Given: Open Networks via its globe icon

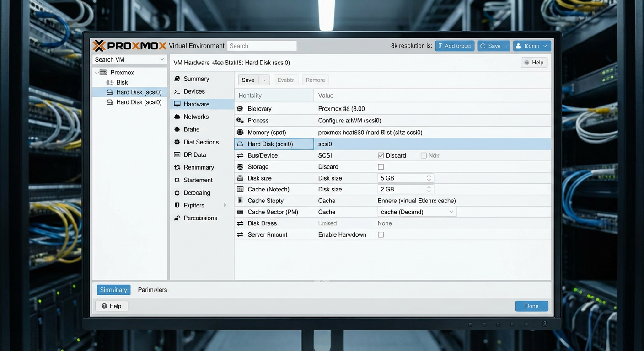Looking at the screenshot, I should coord(177,117).
